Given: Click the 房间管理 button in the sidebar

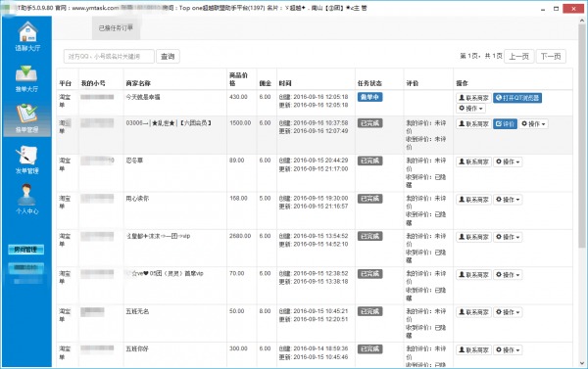Looking at the screenshot, I should tap(25, 250).
